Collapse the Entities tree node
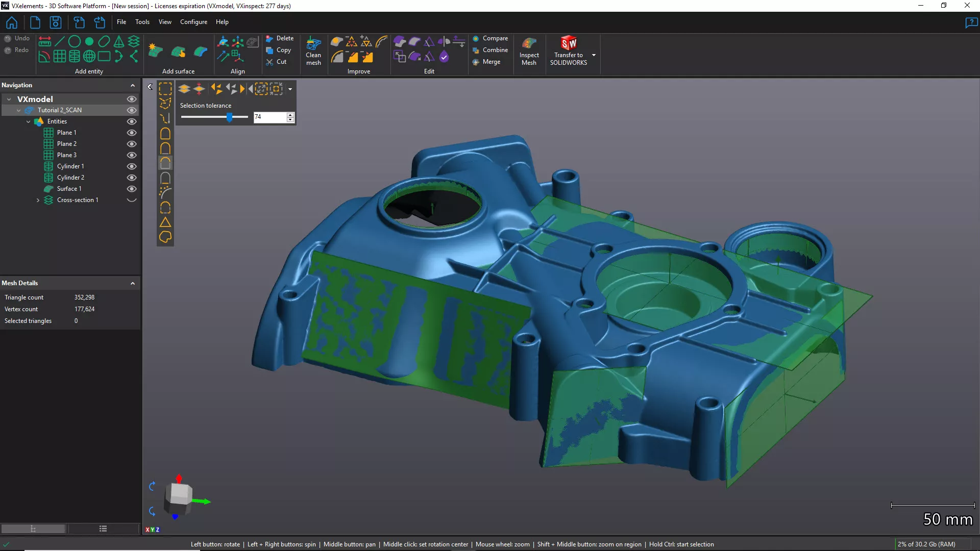This screenshot has width=980, height=551. point(28,121)
